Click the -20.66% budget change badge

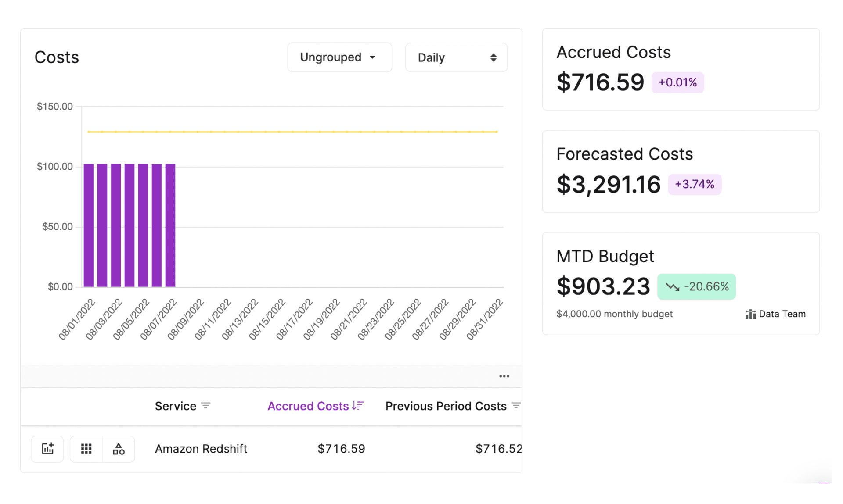click(696, 286)
